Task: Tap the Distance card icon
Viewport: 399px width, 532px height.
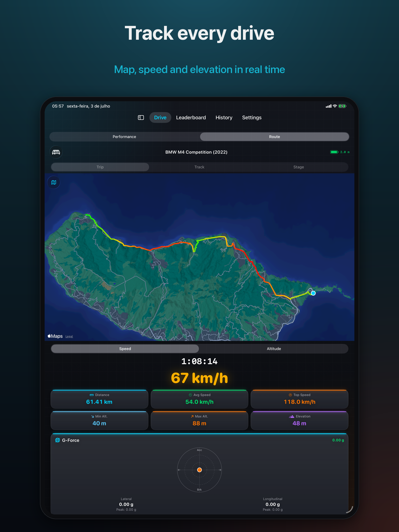Action: pyautogui.click(x=91, y=395)
